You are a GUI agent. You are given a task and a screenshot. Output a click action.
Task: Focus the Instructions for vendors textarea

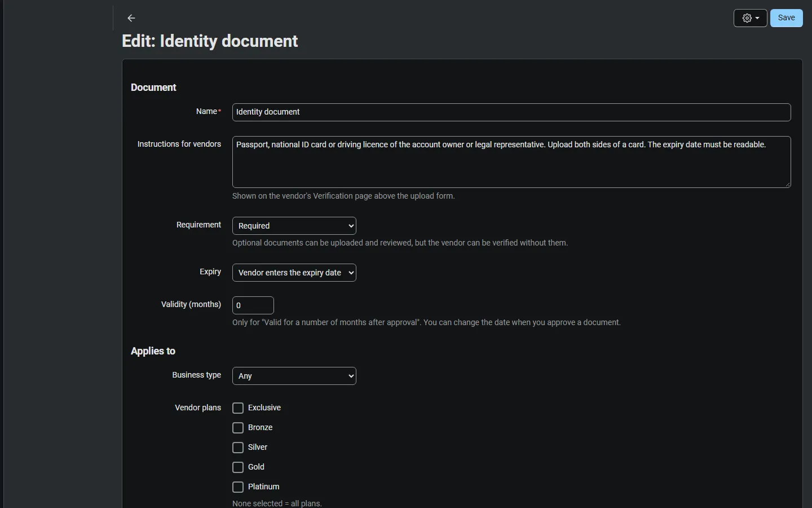point(511,162)
